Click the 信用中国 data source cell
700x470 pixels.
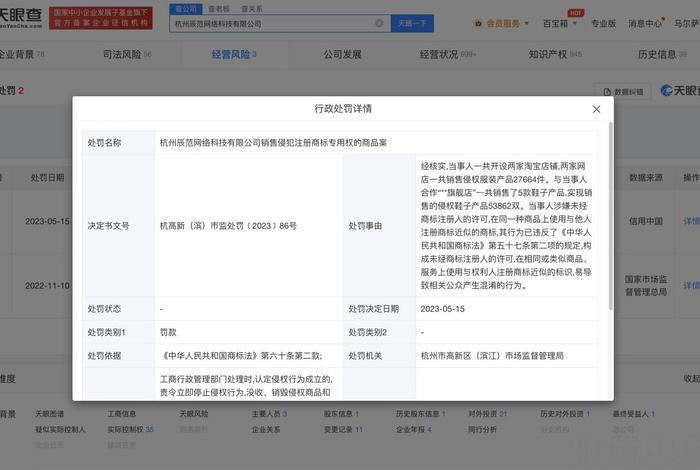646,221
